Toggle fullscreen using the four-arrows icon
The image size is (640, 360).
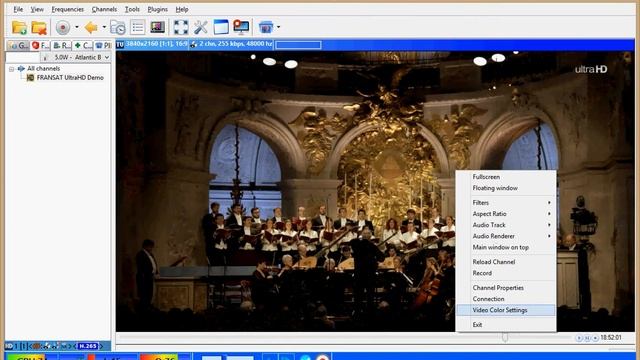pyautogui.click(x=181, y=27)
